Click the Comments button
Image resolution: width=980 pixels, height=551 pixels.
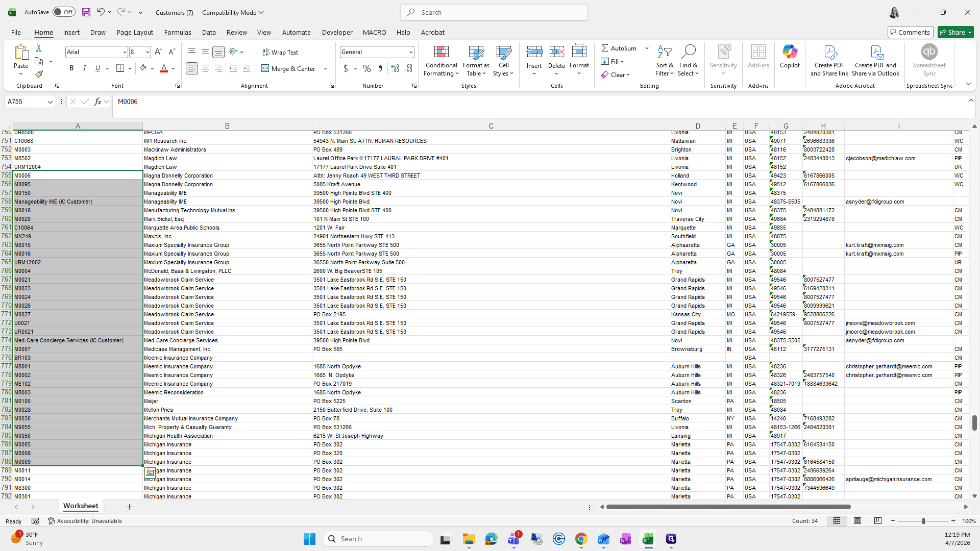click(x=910, y=32)
